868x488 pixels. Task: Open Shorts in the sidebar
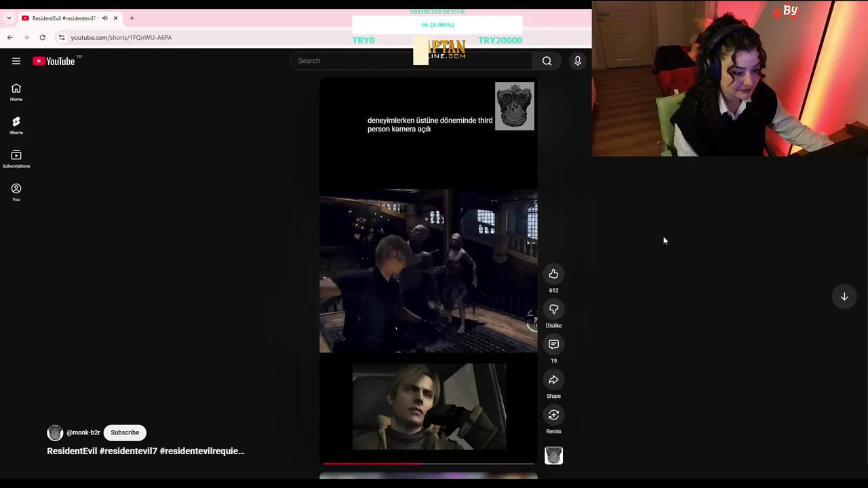(x=16, y=126)
